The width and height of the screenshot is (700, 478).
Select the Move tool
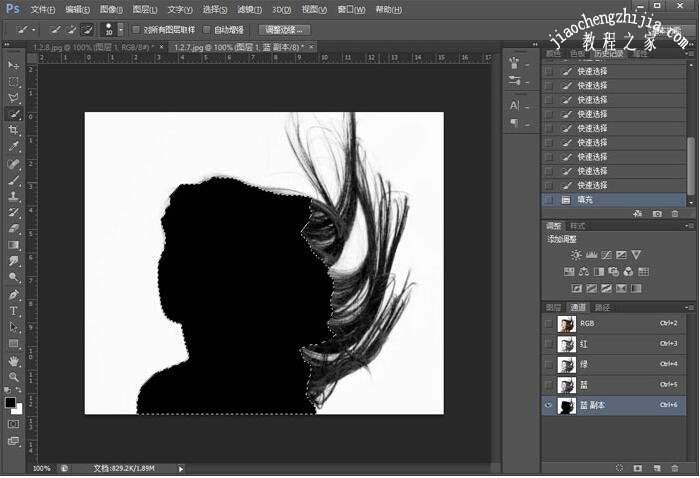point(14,65)
